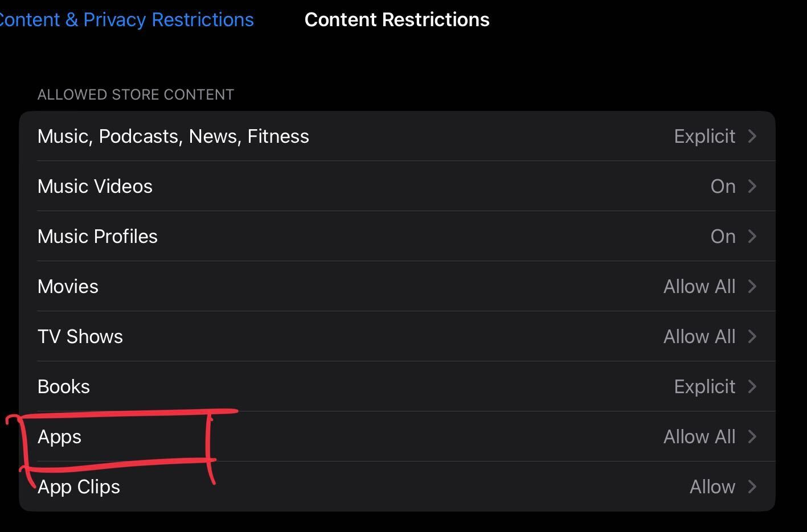Screen dimensions: 807x532
Task: Tap the chevron in App Clips row
Action: tap(752, 486)
